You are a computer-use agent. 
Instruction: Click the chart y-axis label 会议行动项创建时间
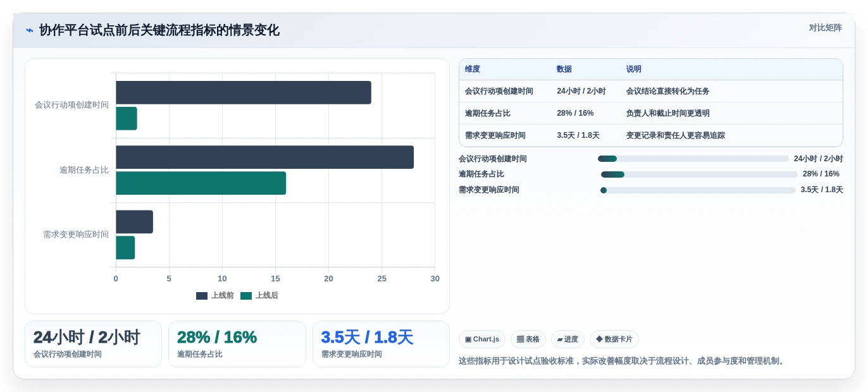(71, 105)
